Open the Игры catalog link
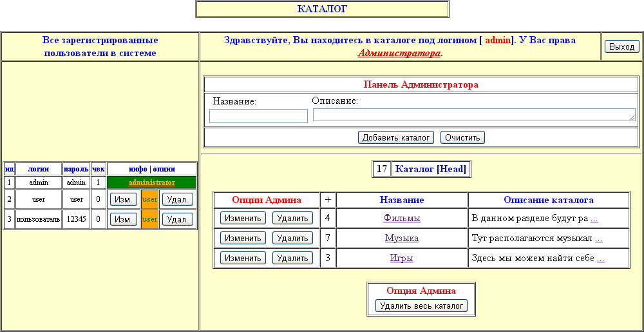This screenshot has height=332, width=644. (x=402, y=259)
